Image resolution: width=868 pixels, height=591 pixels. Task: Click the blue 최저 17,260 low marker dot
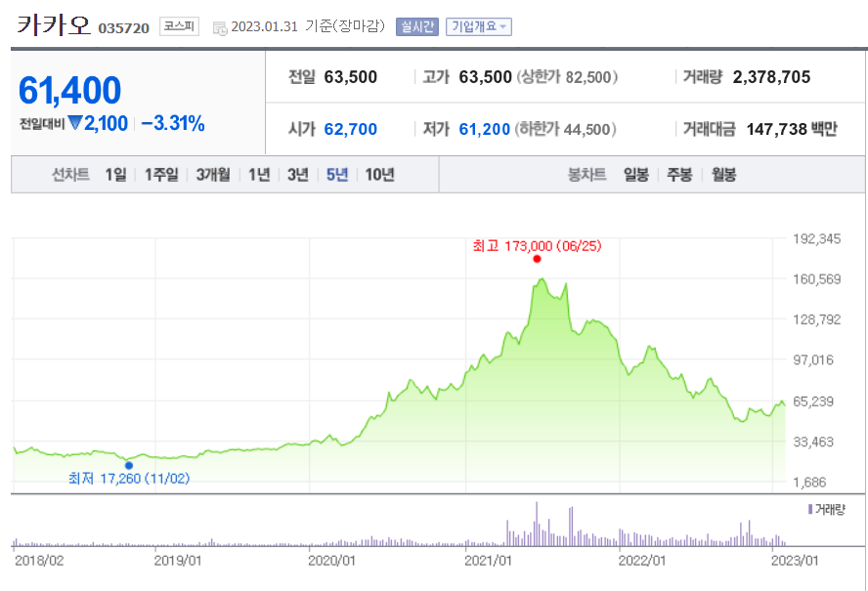click(128, 465)
